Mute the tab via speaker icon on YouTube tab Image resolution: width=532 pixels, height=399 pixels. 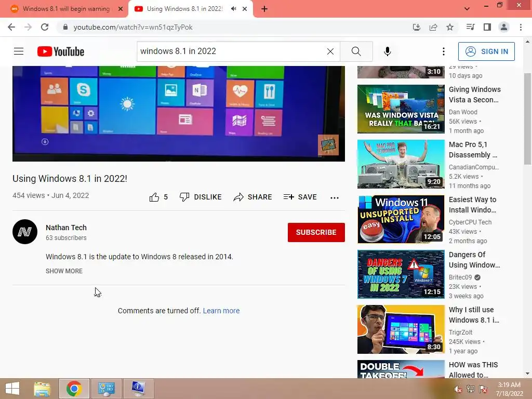point(233,9)
